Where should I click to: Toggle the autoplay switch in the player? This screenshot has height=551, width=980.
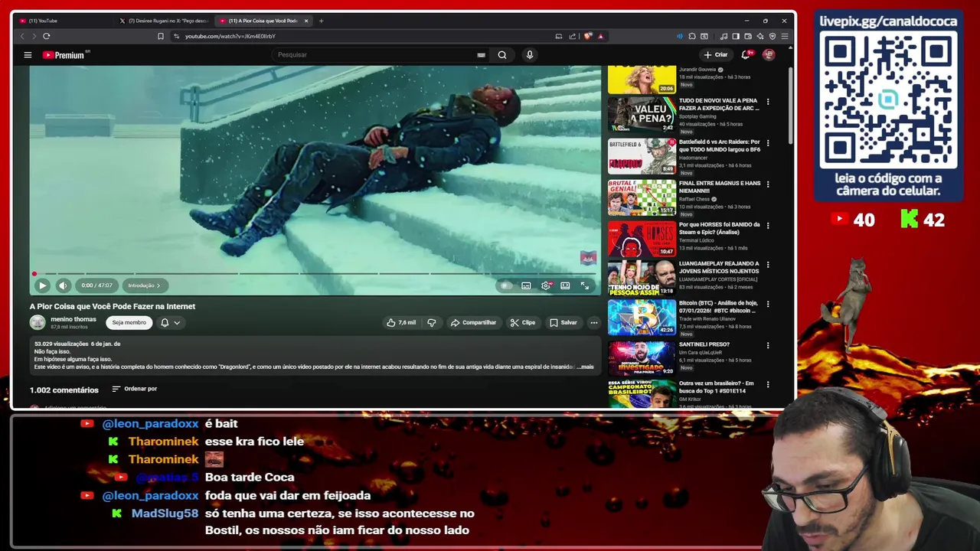pyautogui.click(x=505, y=285)
